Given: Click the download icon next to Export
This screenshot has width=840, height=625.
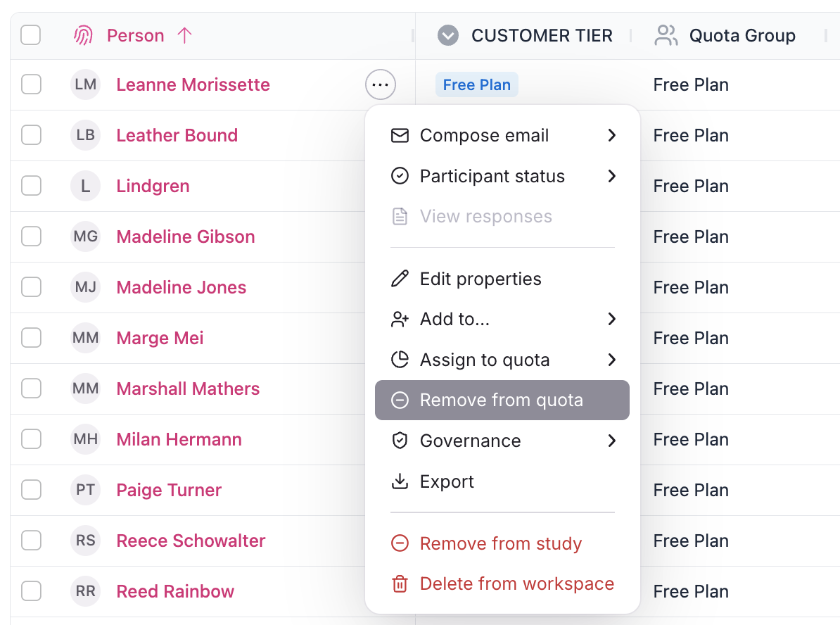Looking at the screenshot, I should tap(400, 482).
